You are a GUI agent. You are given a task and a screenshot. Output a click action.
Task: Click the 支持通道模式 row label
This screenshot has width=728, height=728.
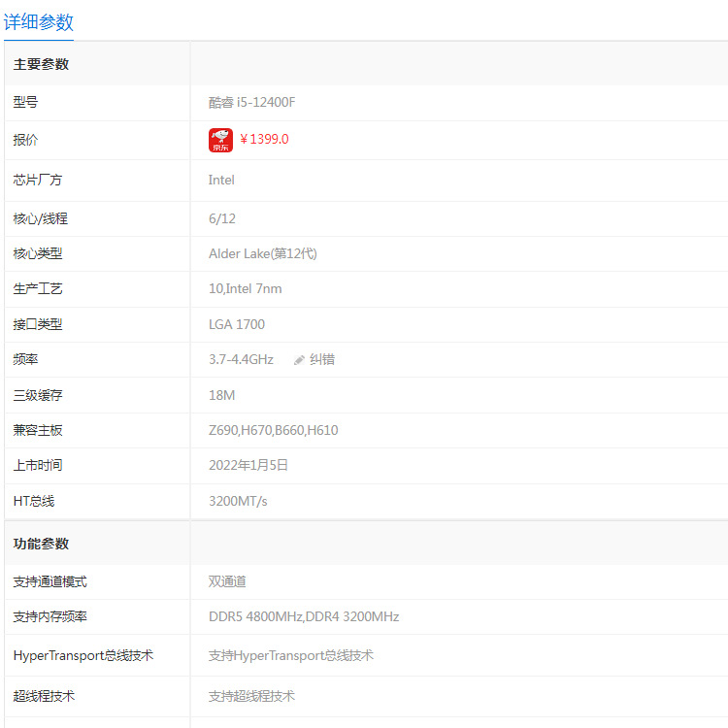tap(50, 581)
